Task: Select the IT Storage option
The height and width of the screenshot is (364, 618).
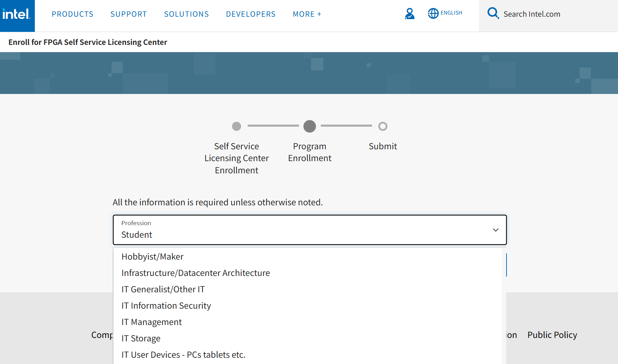Action: tap(141, 338)
